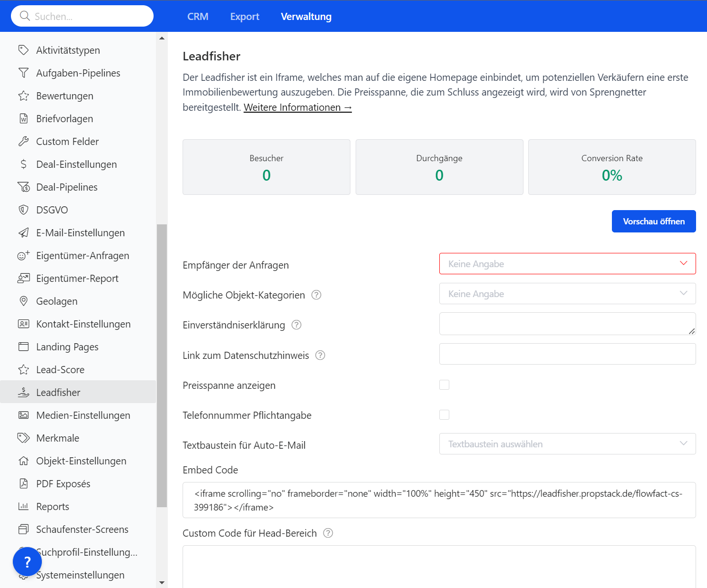Click the Vorschau öffnen button
The image size is (707, 588).
[x=653, y=222]
